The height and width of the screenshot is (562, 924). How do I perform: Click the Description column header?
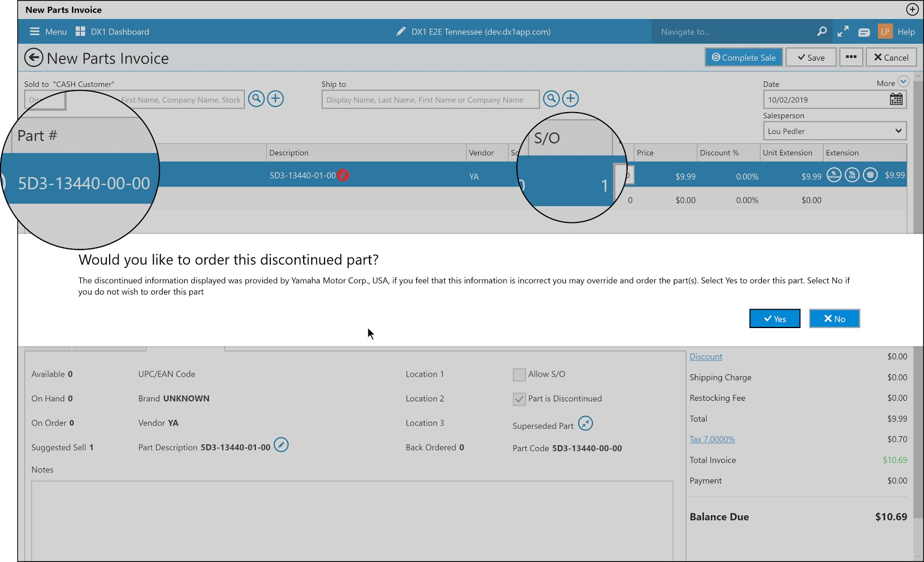pos(366,152)
